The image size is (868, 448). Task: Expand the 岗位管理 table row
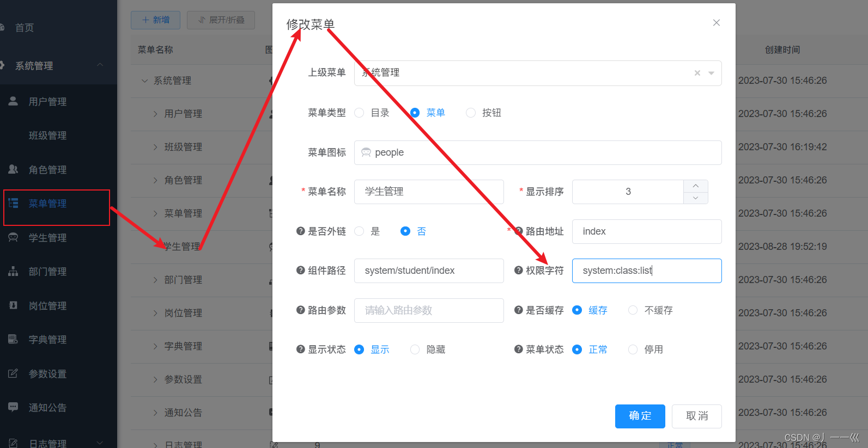155,313
